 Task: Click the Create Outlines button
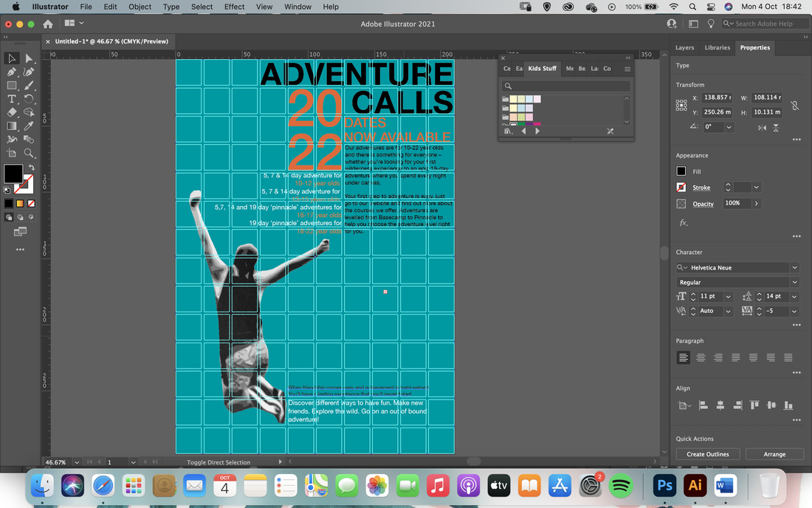click(707, 454)
